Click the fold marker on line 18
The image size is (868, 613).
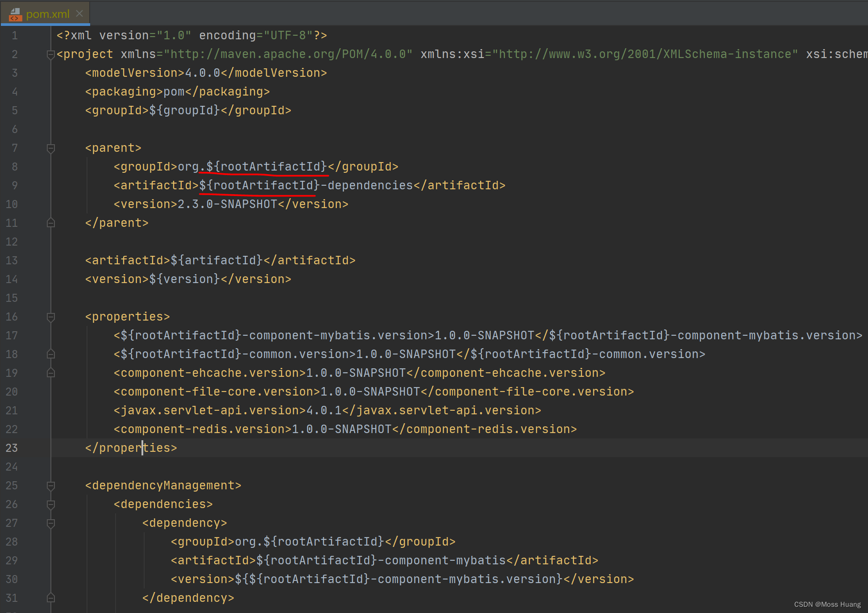point(51,354)
